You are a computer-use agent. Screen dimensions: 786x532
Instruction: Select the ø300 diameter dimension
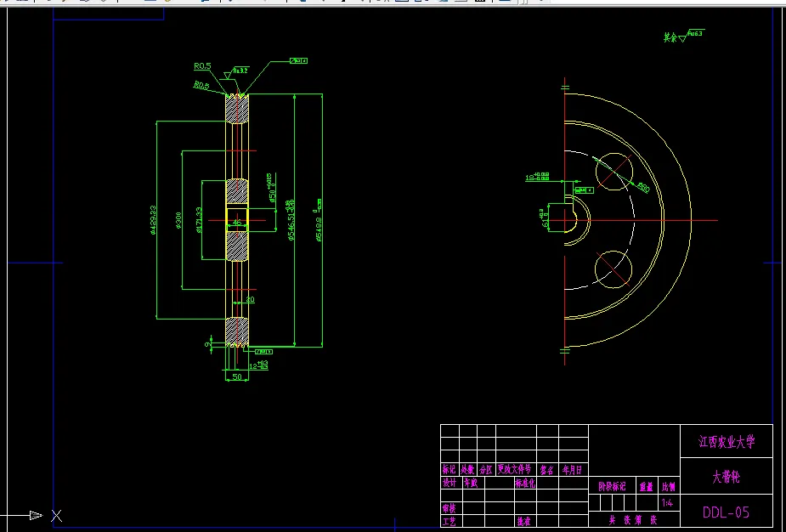[178, 220]
